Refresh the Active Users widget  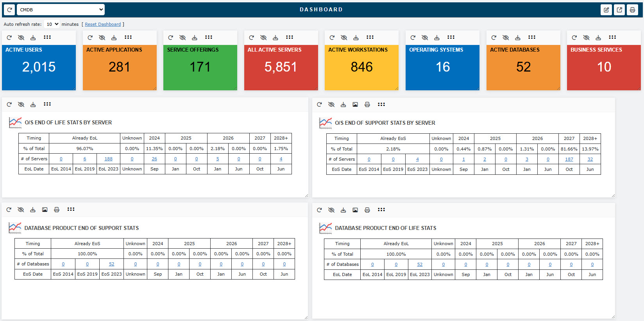click(9, 38)
